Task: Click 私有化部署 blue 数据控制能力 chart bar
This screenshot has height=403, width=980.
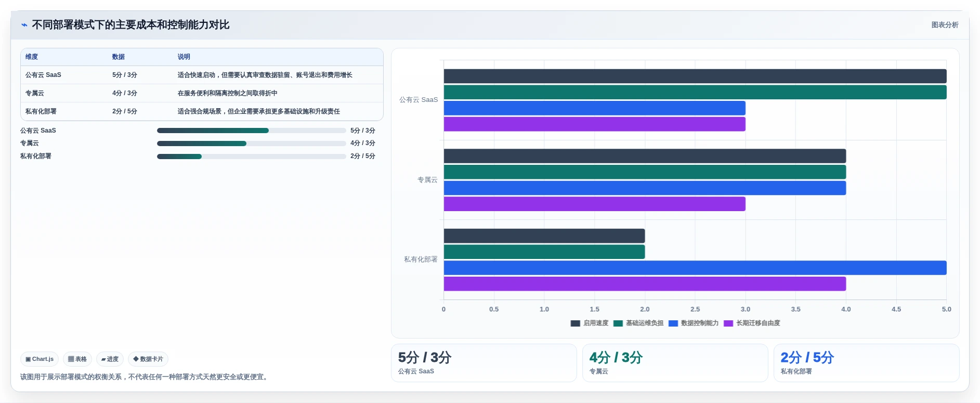Action: coord(695,268)
